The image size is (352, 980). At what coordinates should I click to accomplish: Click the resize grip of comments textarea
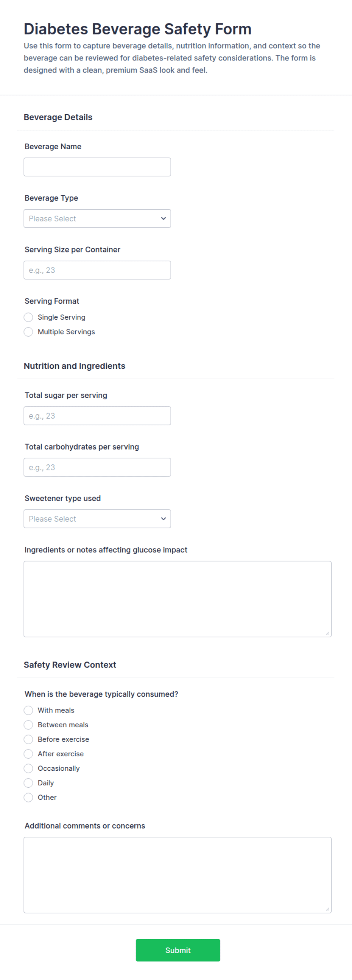pos(327,909)
